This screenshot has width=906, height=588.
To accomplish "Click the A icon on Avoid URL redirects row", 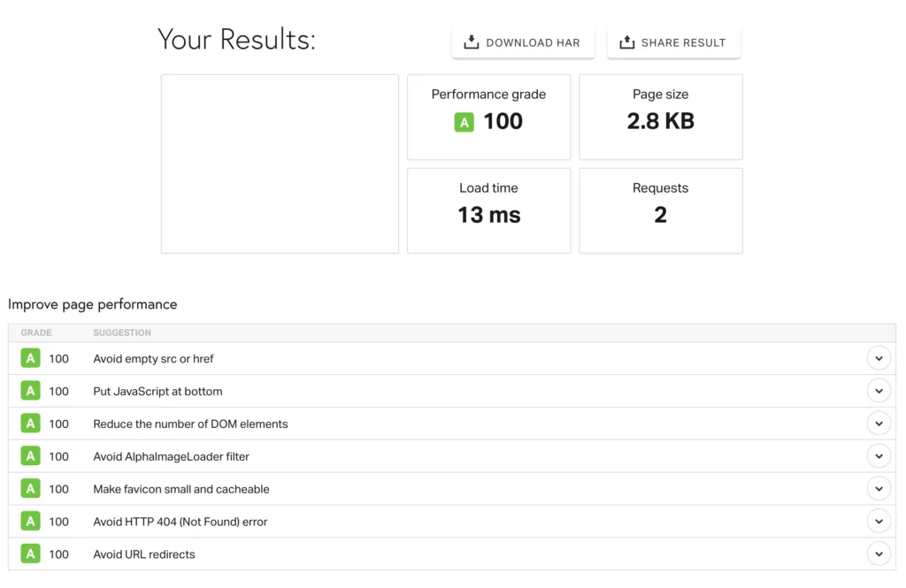I will (31, 554).
